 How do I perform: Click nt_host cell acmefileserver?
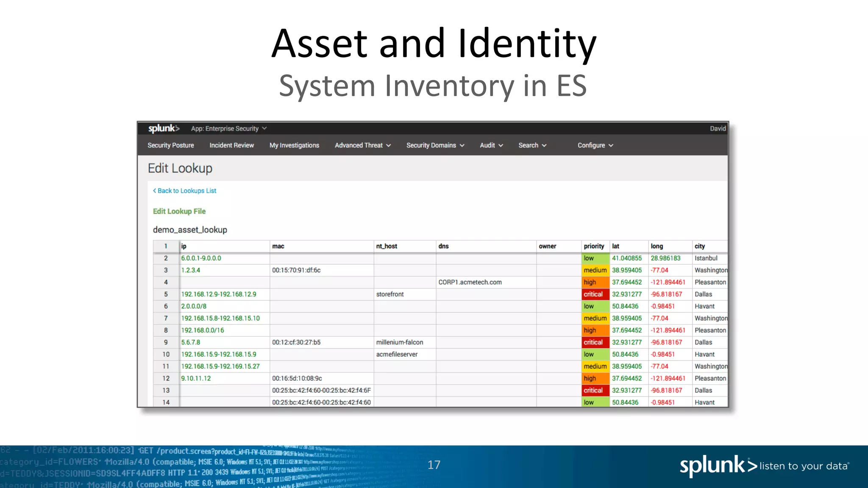click(x=405, y=355)
